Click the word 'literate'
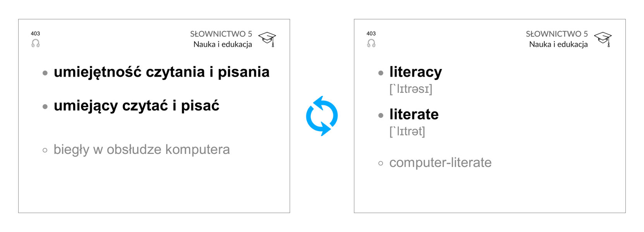The image size is (644, 232). 414,114
